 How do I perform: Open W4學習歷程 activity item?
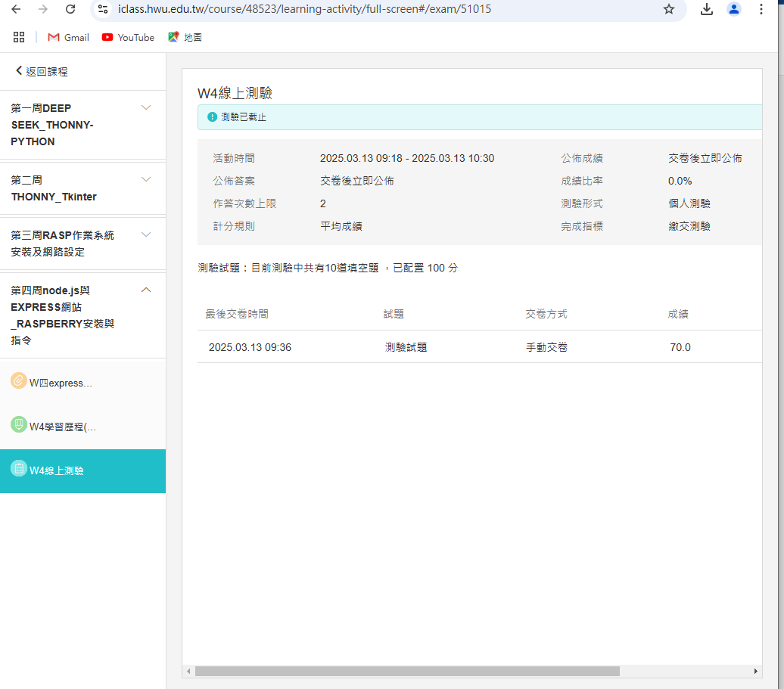(x=62, y=427)
